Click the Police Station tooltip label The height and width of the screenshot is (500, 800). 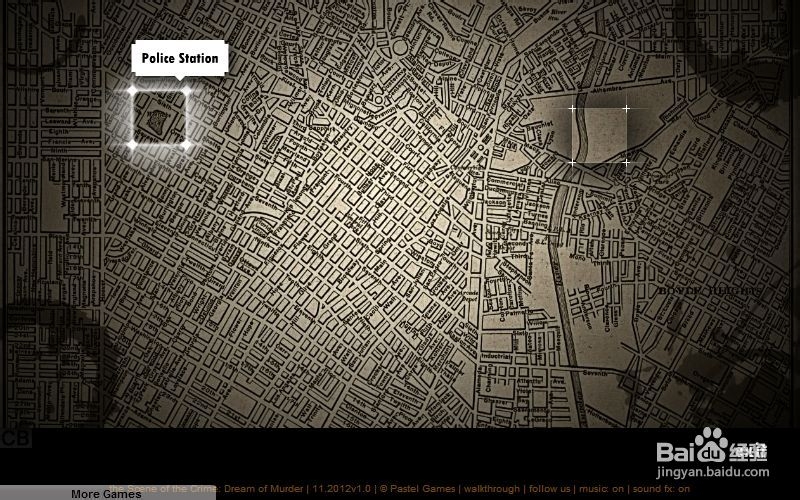(180, 58)
